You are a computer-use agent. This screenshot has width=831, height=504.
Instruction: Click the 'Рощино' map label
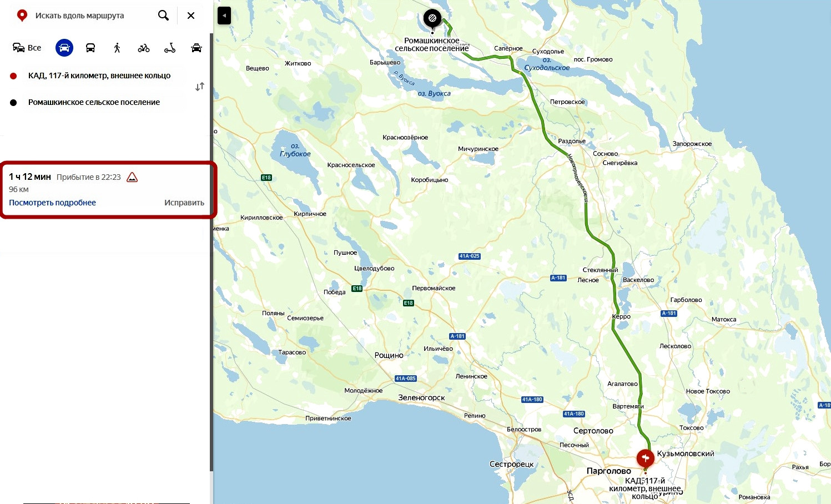(389, 355)
